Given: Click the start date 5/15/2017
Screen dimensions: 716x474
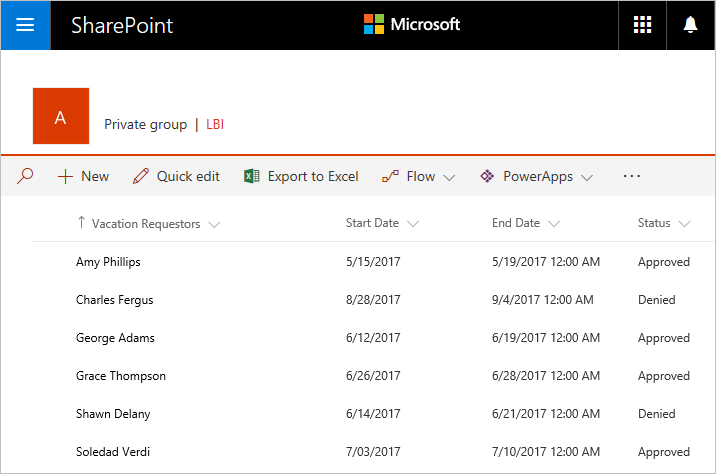Looking at the screenshot, I should (x=373, y=262).
